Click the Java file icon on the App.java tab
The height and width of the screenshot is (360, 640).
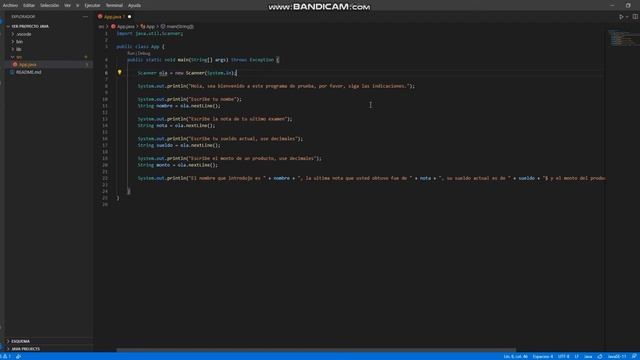(100, 17)
